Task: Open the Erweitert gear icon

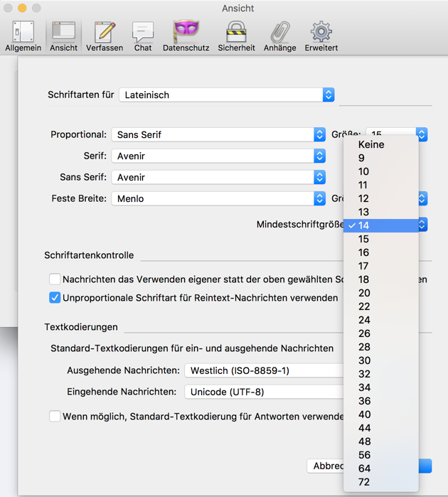Action: 321,36
